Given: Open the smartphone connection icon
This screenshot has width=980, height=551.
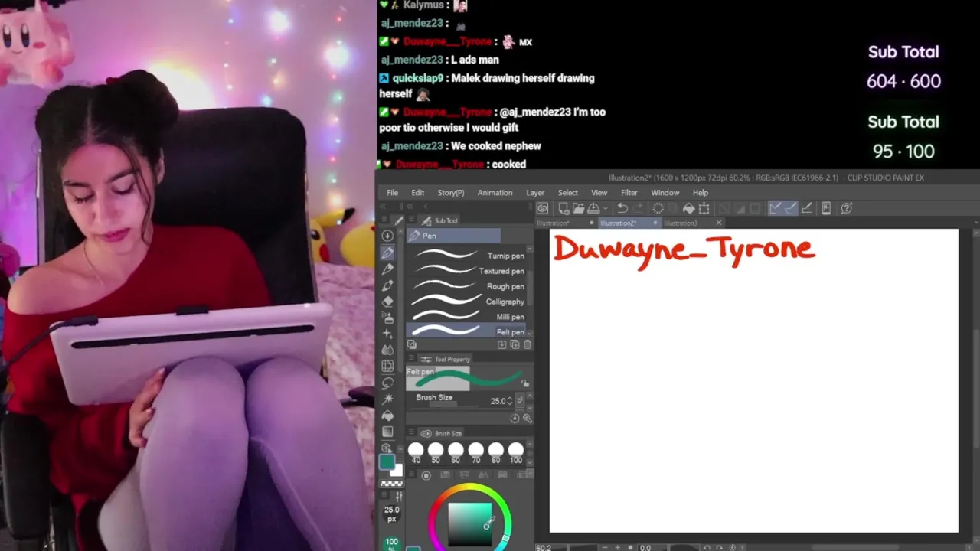Looking at the screenshot, I should 826,208.
